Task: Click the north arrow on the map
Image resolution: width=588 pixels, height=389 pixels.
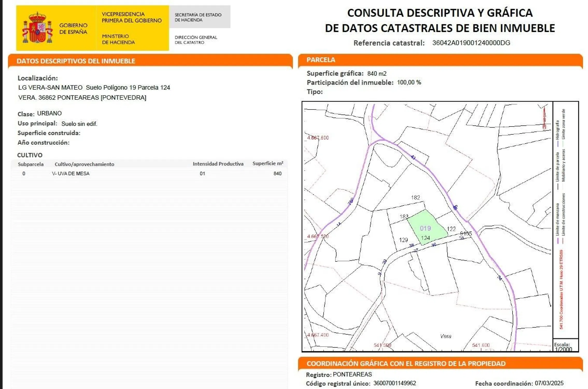Action: click(x=544, y=119)
